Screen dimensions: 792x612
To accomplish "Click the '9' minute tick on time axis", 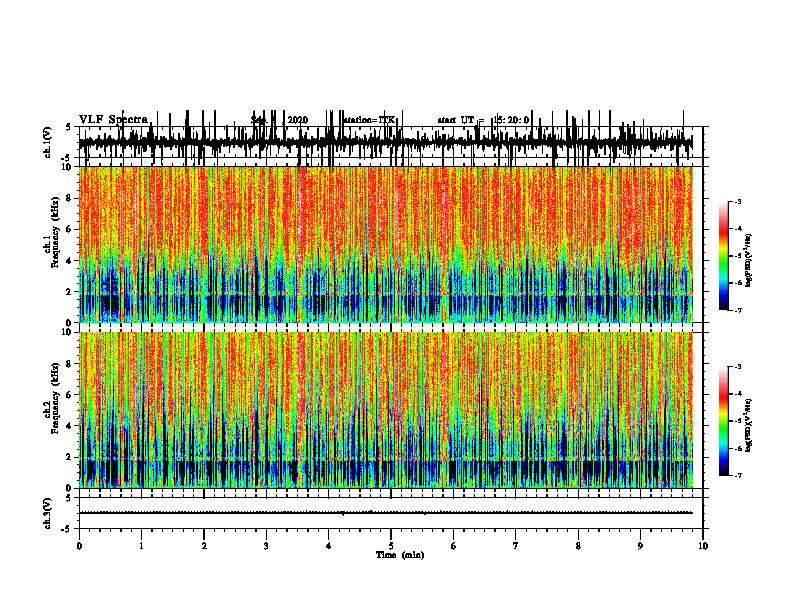I will click(x=640, y=546).
